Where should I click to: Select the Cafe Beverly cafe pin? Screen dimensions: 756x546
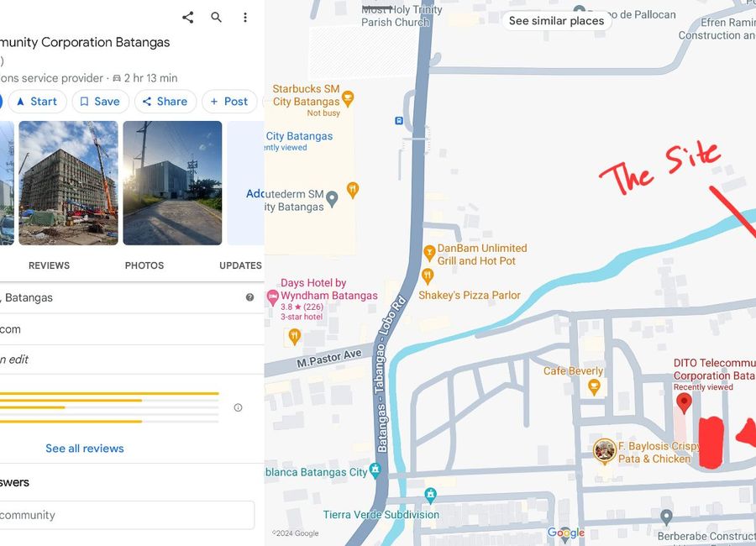tap(594, 387)
